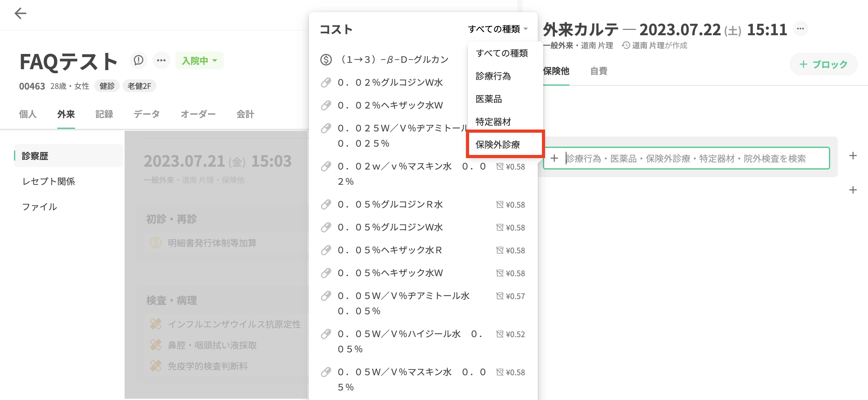
Task: Open the 2023.07.21 15:03 visit record
Action: pyautogui.click(x=217, y=161)
